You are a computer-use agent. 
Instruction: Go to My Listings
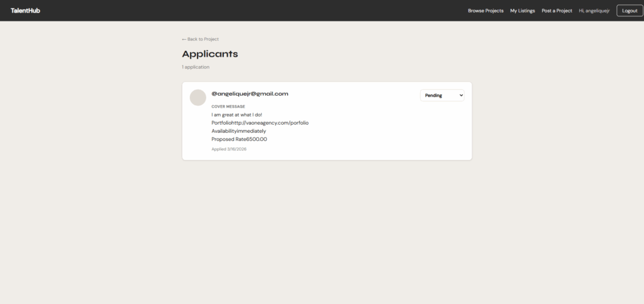click(523, 11)
